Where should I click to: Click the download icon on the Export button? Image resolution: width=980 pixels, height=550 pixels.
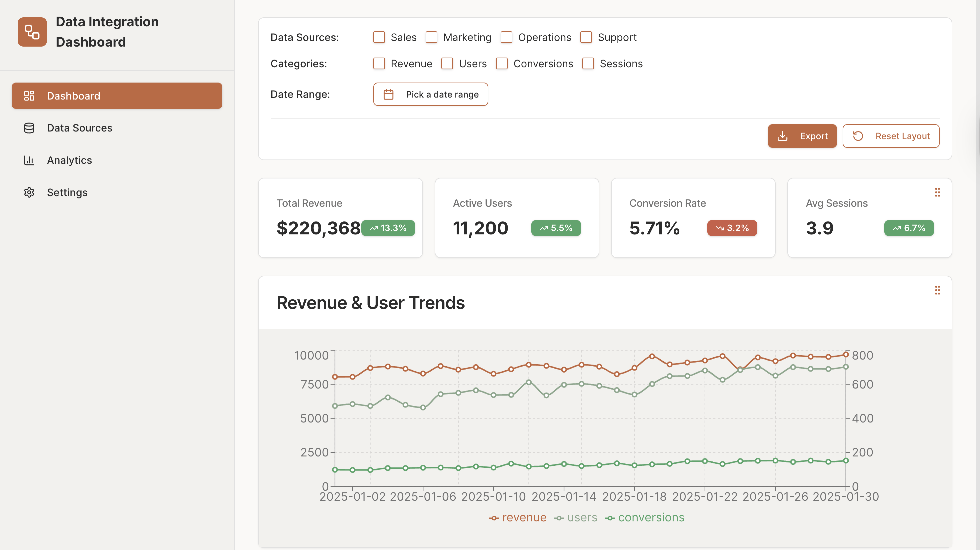(783, 136)
